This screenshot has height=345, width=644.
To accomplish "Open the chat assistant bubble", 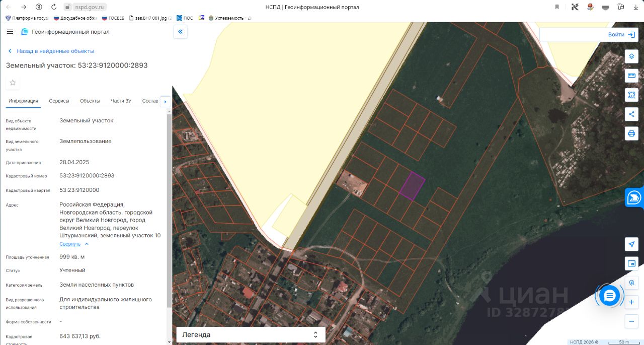I will (609, 296).
